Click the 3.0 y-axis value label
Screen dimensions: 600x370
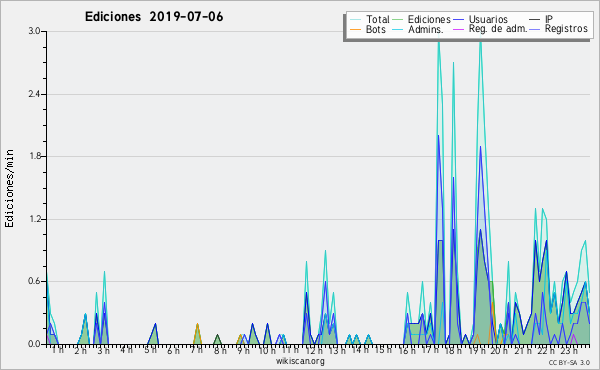coord(34,31)
